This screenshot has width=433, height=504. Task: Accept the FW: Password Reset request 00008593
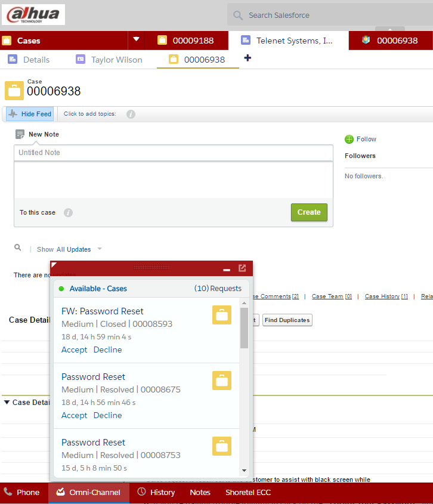[75, 350]
